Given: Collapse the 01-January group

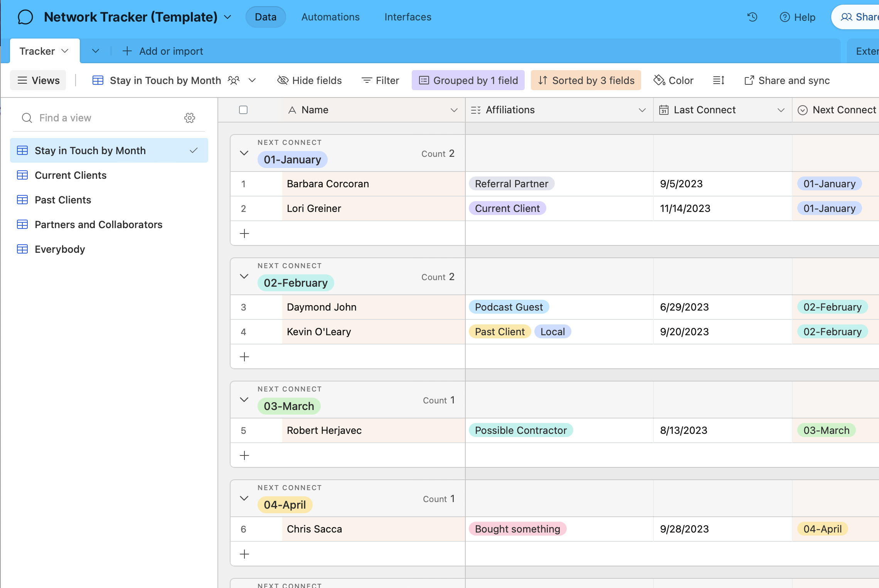Looking at the screenshot, I should (x=244, y=153).
